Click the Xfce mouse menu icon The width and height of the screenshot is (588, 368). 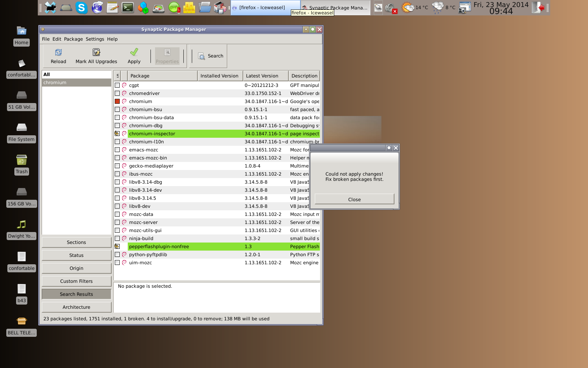(50, 7)
